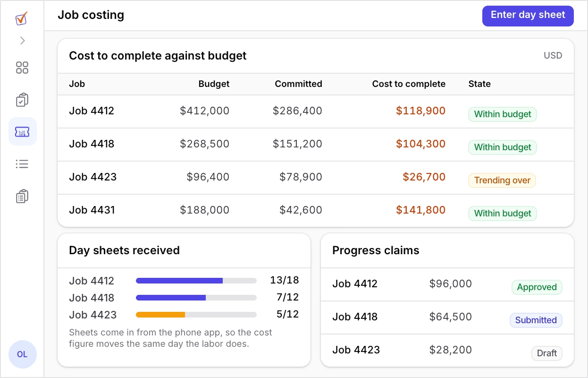Select Job 4418 in Day sheets received

[92, 298]
